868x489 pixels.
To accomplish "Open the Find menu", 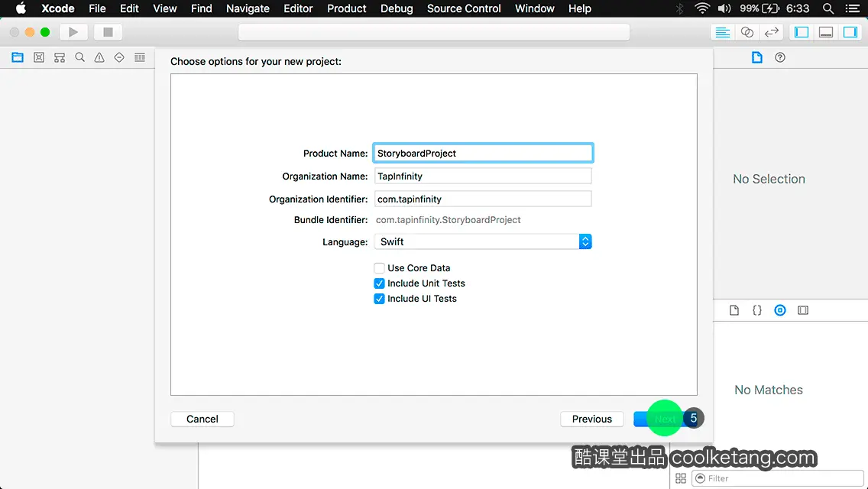I will (202, 8).
